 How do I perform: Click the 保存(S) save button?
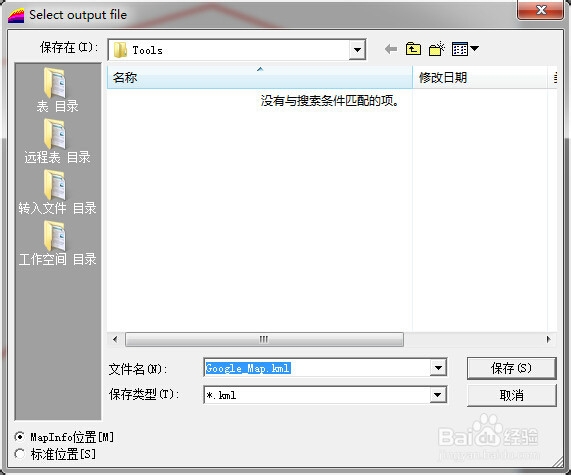coord(512,368)
